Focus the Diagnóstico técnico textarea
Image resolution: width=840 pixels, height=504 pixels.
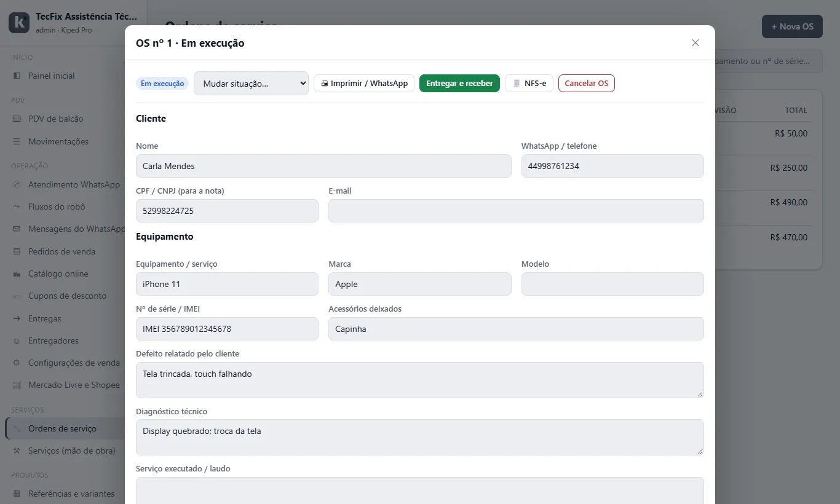(x=420, y=437)
